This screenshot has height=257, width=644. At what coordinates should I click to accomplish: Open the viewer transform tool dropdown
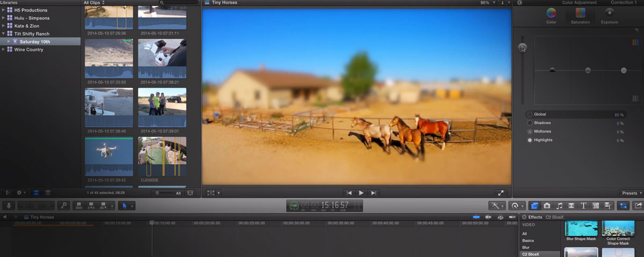[218, 192]
